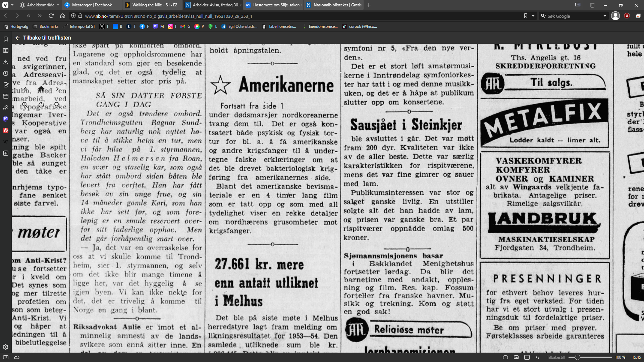Open the Mastodon web panel

point(6,119)
